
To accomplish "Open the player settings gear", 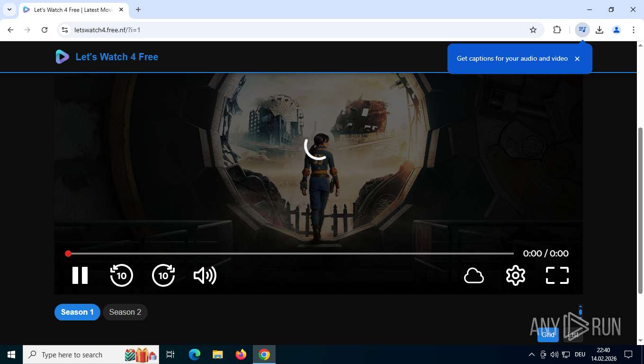I will click(516, 275).
